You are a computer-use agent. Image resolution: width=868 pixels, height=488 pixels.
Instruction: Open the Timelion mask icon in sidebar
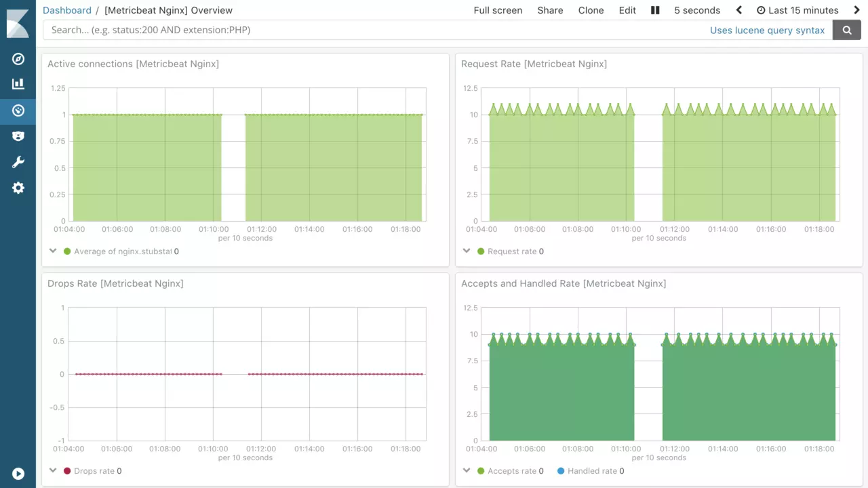(x=18, y=136)
